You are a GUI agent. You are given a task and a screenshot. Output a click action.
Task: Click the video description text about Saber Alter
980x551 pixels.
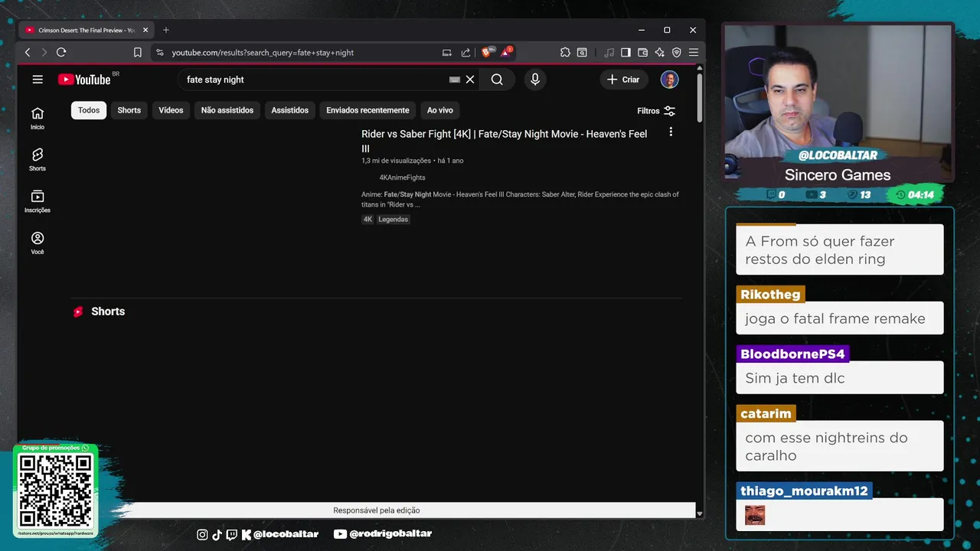[520, 199]
